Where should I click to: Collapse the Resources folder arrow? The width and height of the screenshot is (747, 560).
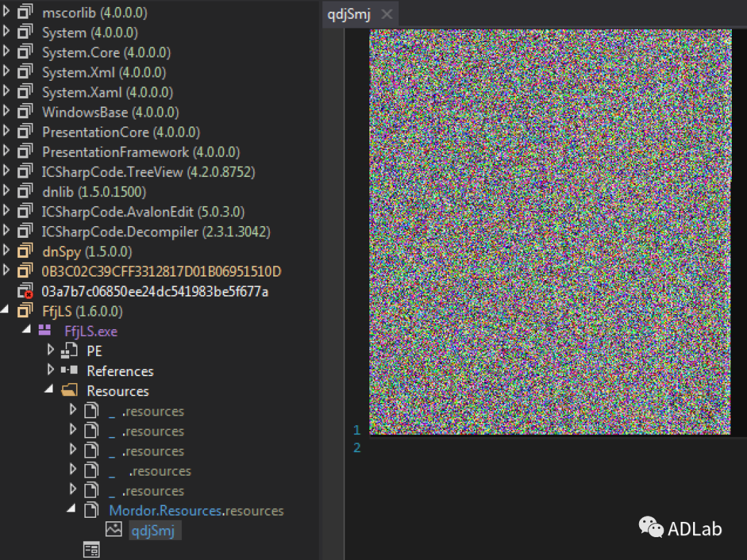pos(50,391)
